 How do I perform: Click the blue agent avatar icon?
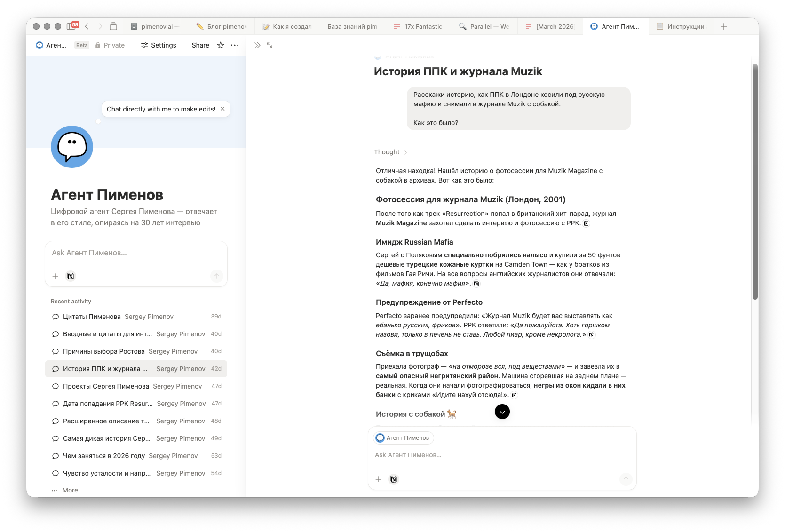72,147
